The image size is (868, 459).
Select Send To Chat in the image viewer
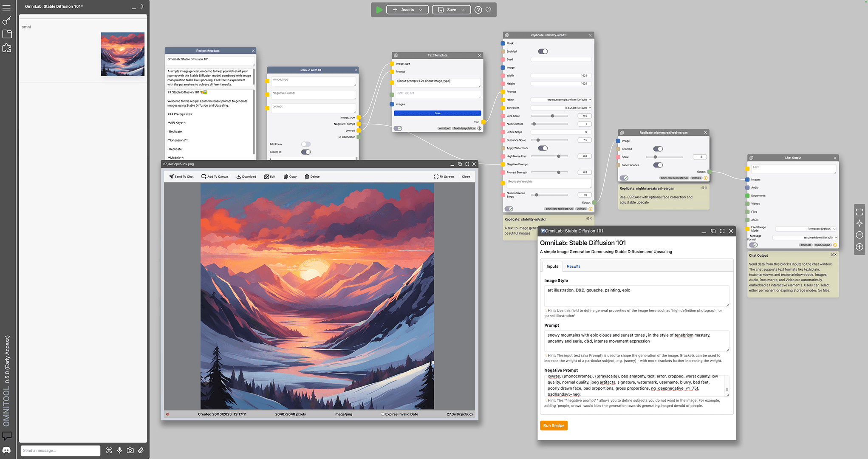181,176
